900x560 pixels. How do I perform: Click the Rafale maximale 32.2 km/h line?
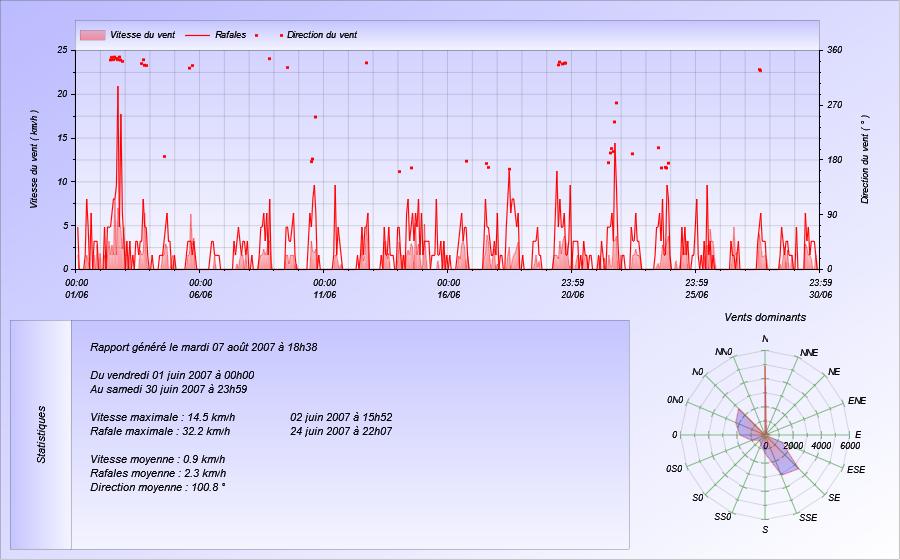160,431
